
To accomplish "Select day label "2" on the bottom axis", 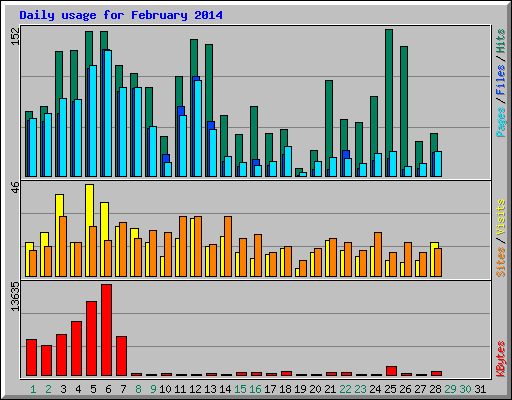I will click(48, 389).
